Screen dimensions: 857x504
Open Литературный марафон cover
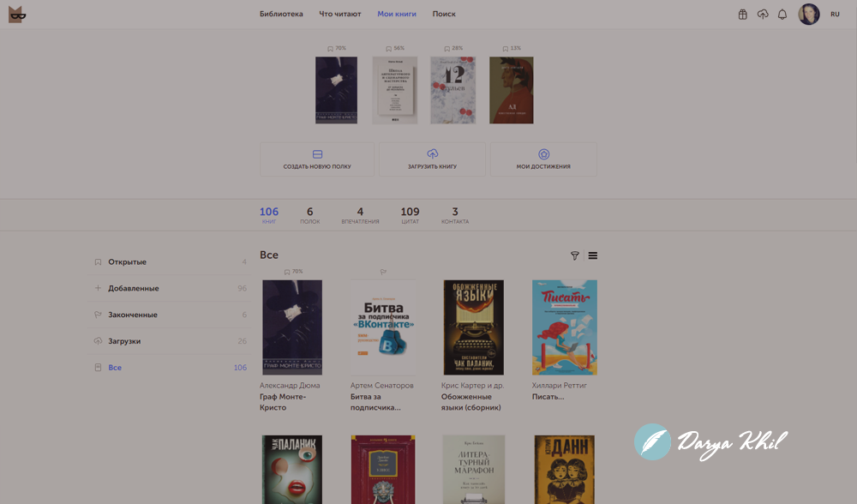coord(473,470)
